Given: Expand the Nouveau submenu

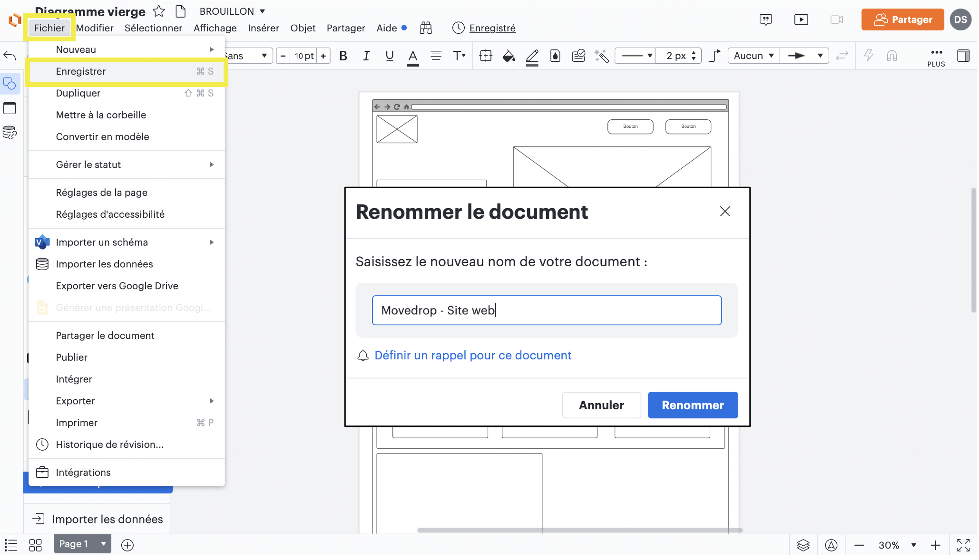Looking at the screenshot, I should pos(127,49).
